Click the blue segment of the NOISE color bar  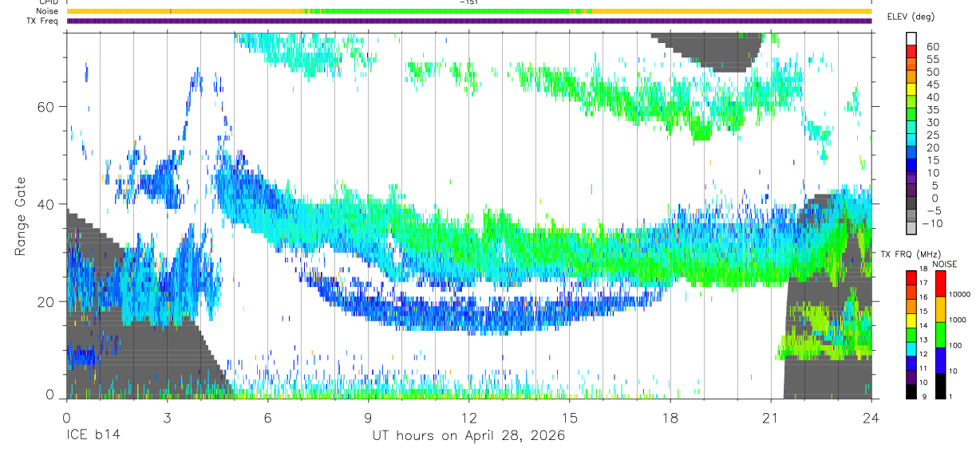click(x=939, y=360)
